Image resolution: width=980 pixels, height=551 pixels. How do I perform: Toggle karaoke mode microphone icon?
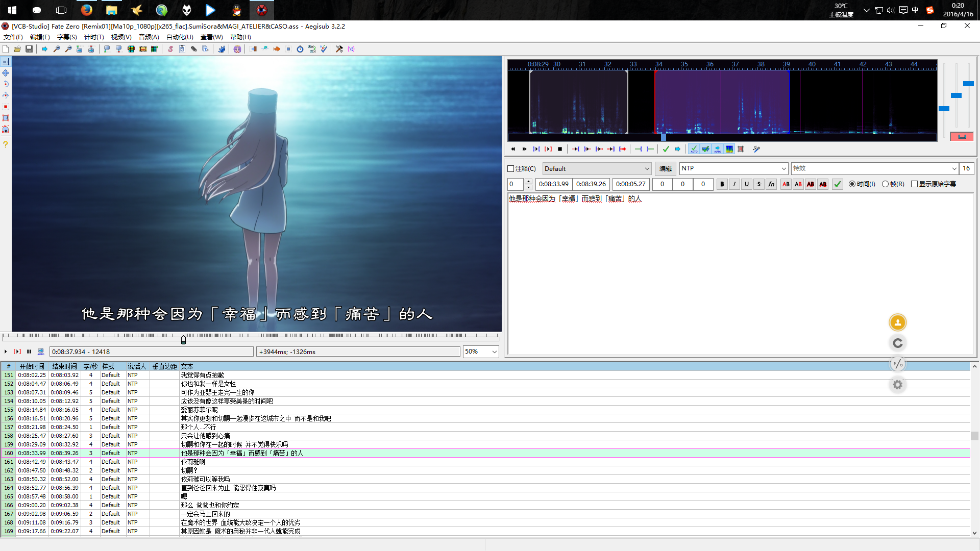pos(756,149)
